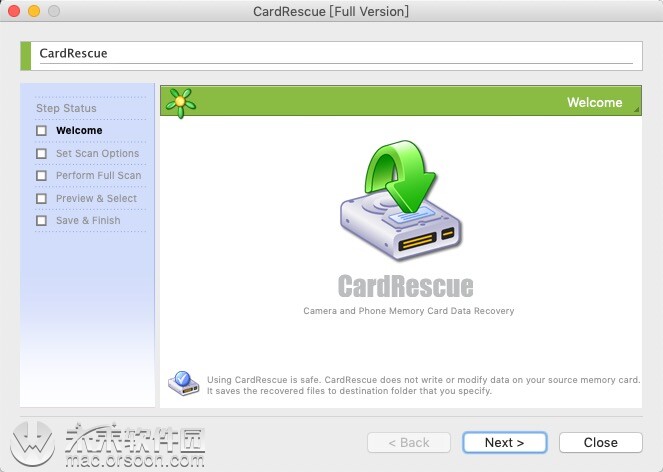Click the CardRescue [Full Version] window title

[x=331, y=11]
